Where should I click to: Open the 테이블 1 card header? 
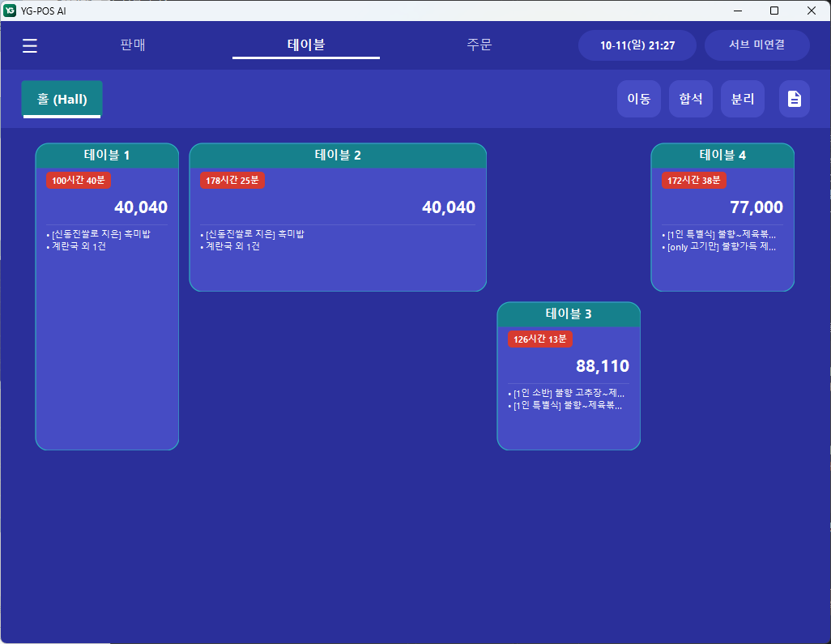[x=107, y=156]
